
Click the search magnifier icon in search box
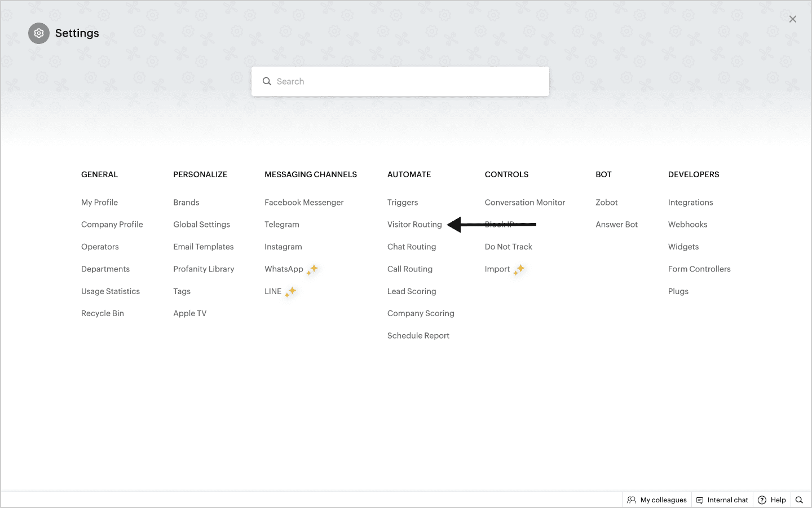pyautogui.click(x=267, y=81)
